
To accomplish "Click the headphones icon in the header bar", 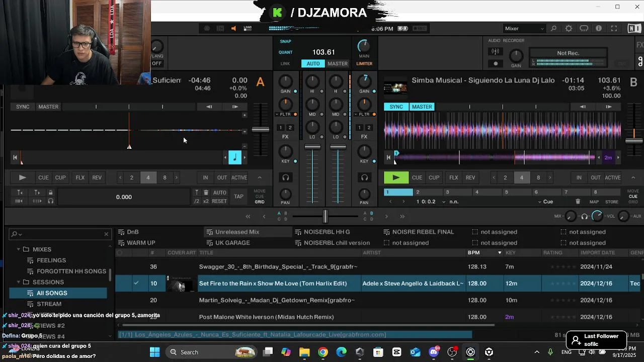I will coord(584,29).
